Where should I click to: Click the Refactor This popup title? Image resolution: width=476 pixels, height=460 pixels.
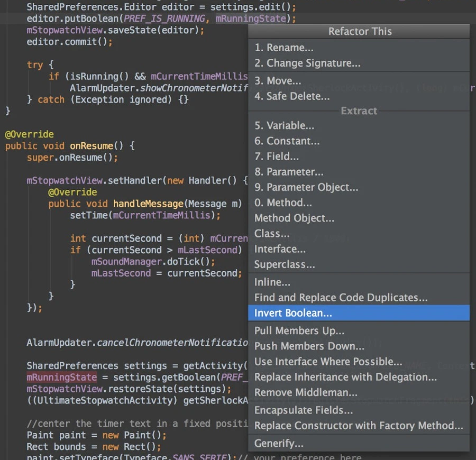pos(360,31)
